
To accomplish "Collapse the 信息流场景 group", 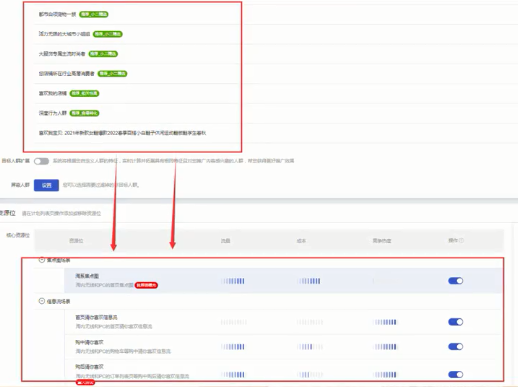I will coord(42,301).
